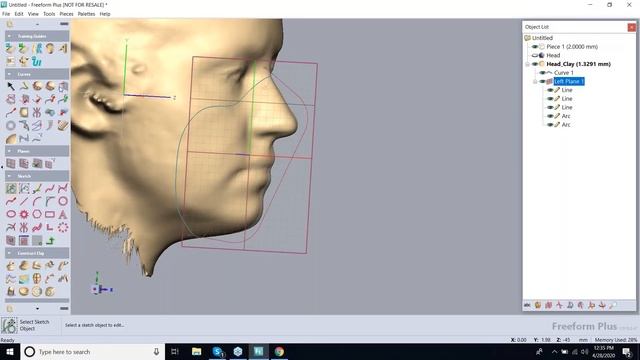Collapse the Head_Clay tree node
640x360 pixels.
pyautogui.click(x=527, y=64)
